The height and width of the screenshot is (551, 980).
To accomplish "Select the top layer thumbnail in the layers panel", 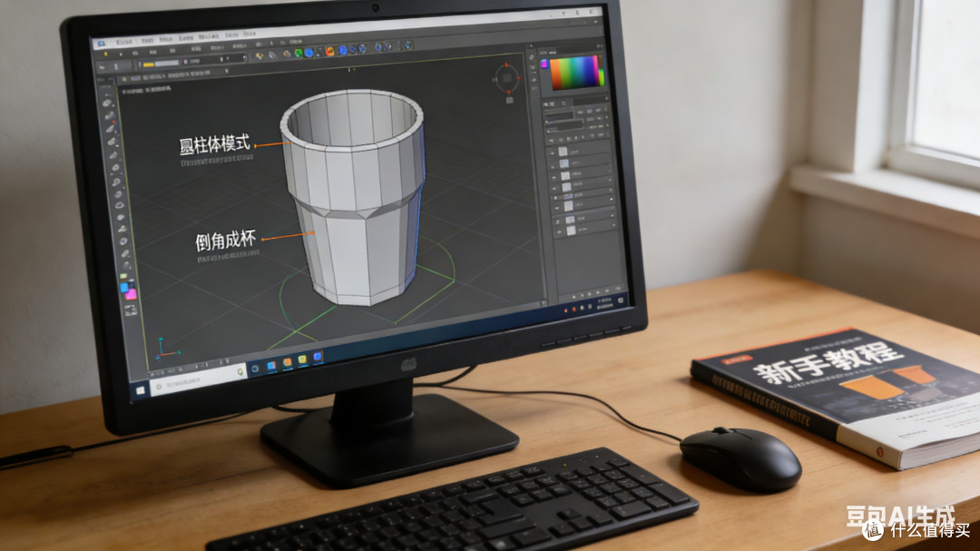I will (563, 152).
